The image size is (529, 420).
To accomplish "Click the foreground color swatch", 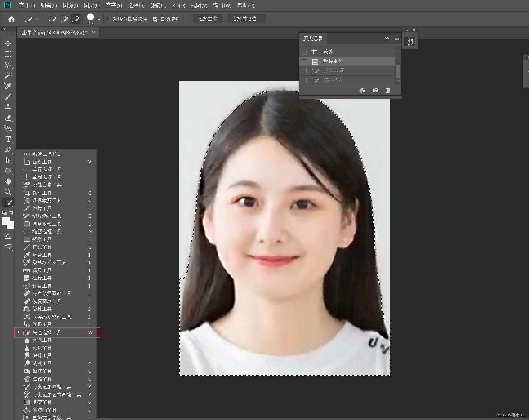I will 6,221.
